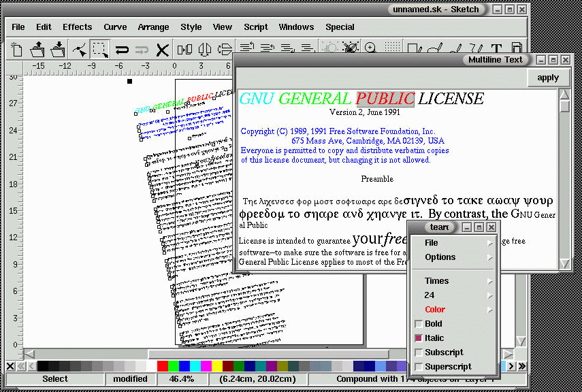The width and height of the screenshot is (582, 392).
Task: Enable the Subscript checkbox
Action: click(x=419, y=353)
